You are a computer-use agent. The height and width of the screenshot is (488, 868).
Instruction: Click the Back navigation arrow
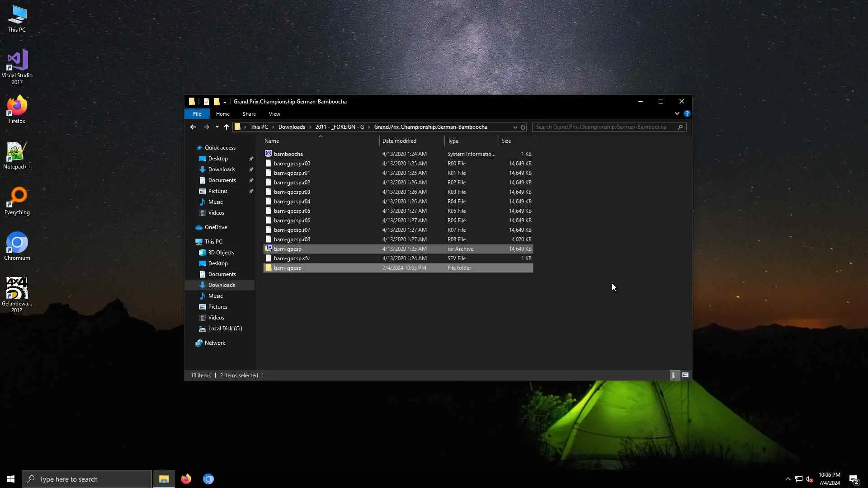point(193,127)
